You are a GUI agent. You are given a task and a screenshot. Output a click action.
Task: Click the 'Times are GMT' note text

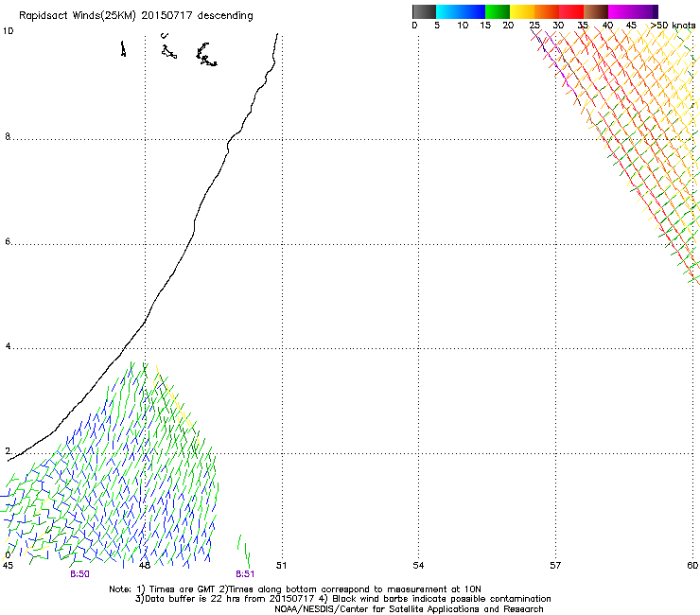click(x=183, y=589)
